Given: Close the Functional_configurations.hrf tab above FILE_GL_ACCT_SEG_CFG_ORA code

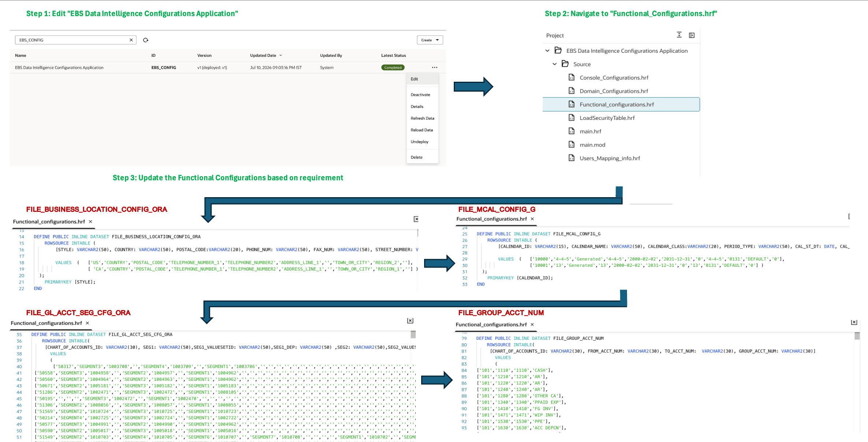Looking at the screenshot, I should click(87, 323).
